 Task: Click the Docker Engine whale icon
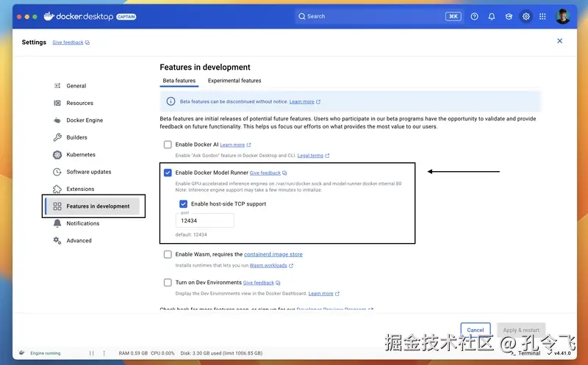[57, 120]
